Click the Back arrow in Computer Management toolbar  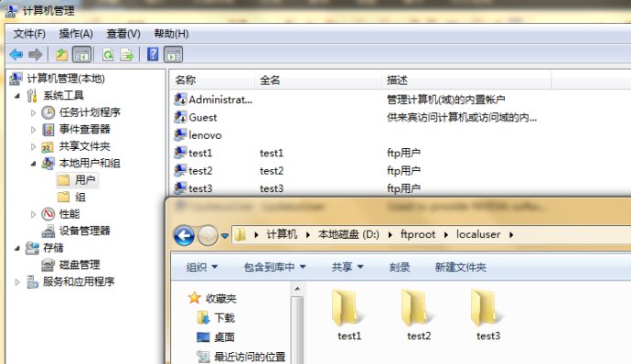point(16,54)
